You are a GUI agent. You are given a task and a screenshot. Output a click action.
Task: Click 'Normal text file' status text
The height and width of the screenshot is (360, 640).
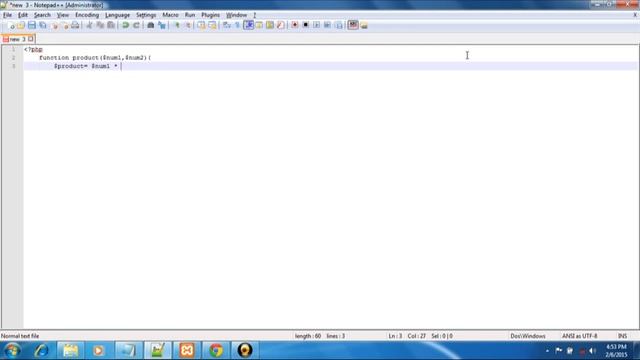point(20,336)
